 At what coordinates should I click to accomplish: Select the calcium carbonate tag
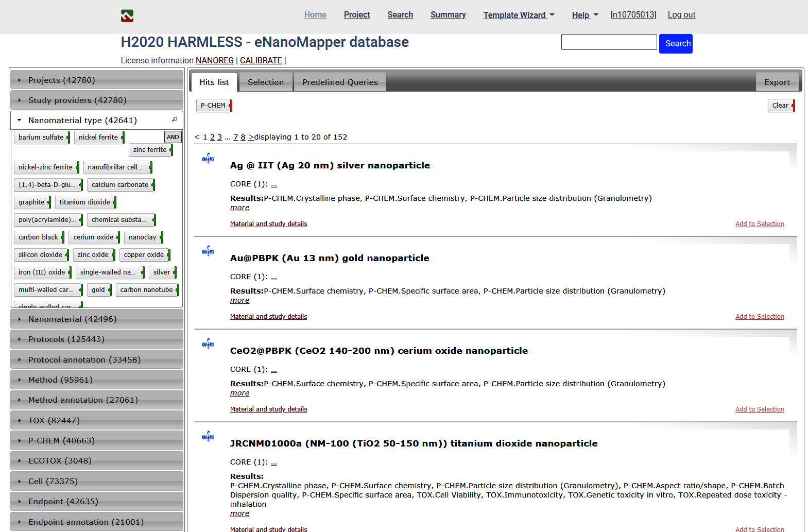[121, 185]
